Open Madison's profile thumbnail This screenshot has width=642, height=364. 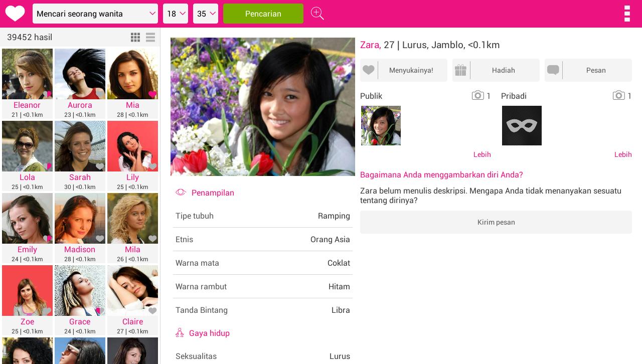point(80,218)
